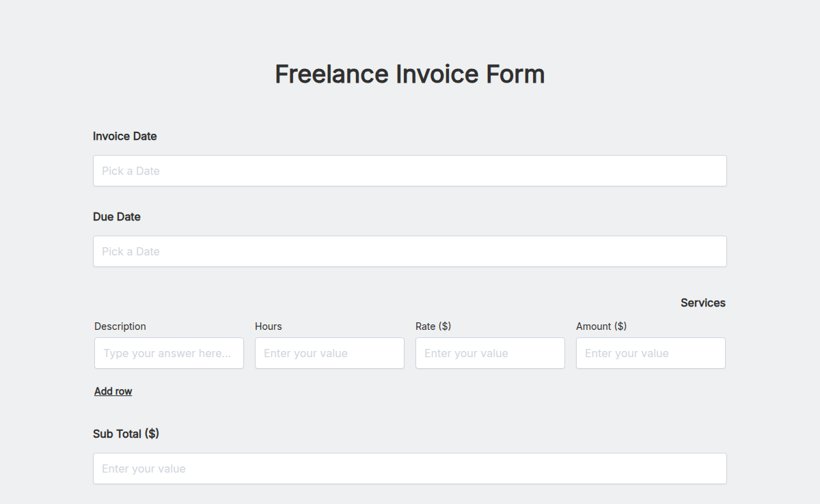Click the Amount ($) column label
The image size is (820, 504).
tap(601, 326)
